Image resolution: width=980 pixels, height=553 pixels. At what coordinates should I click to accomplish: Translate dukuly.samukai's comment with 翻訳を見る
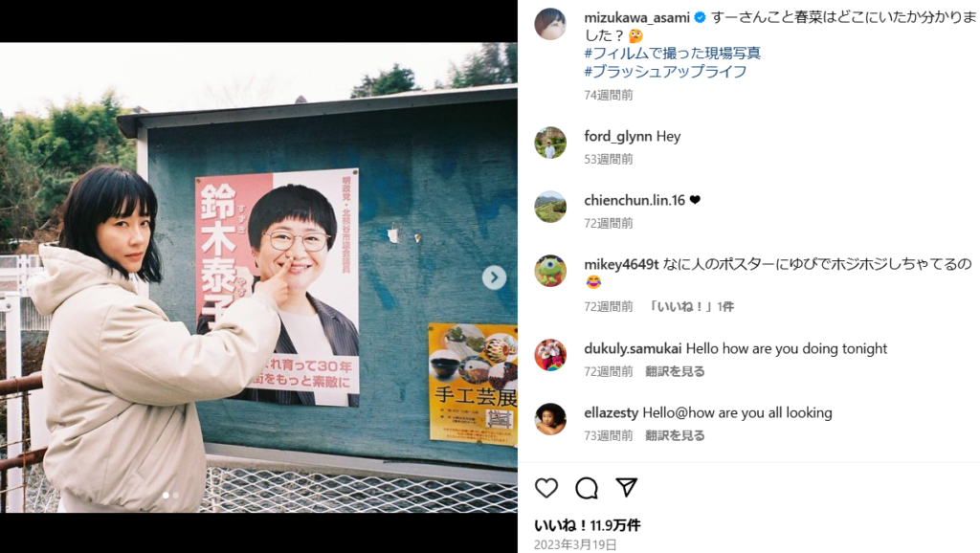pyautogui.click(x=675, y=371)
